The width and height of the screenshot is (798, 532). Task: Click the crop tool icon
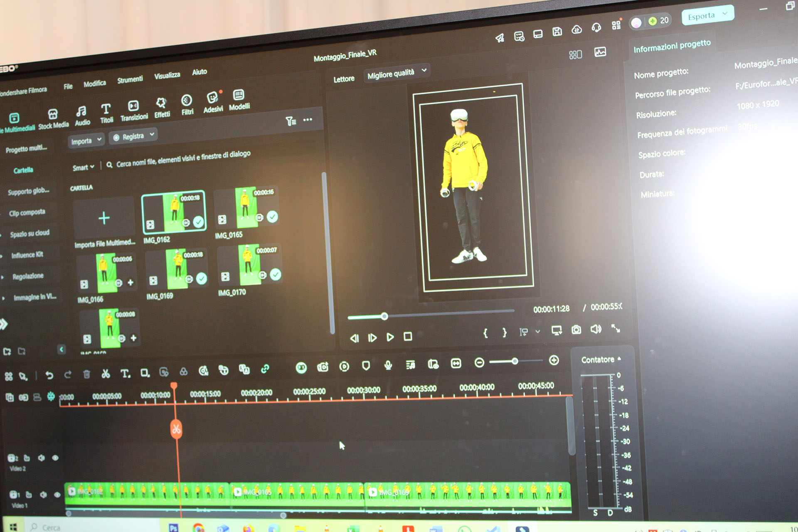tap(145, 373)
